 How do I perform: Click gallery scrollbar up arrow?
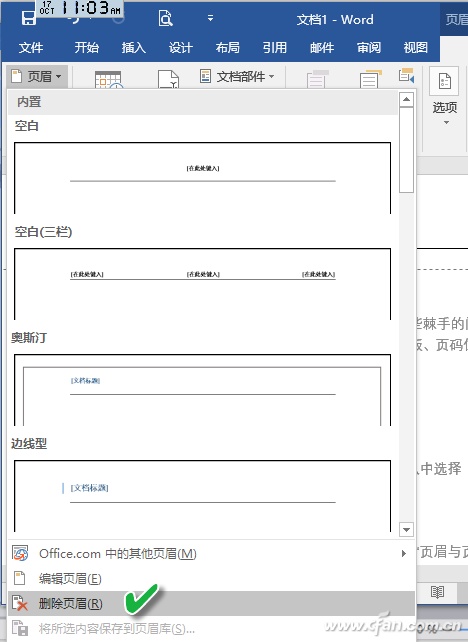click(x=406, y=100)
